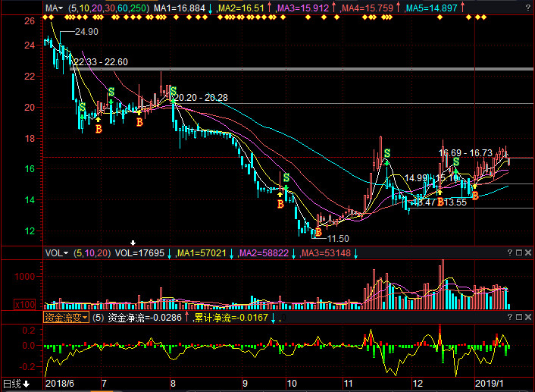Click volume MA1=57021 reading
This screenshot has width=535, height=392.
tap(202, 253)
